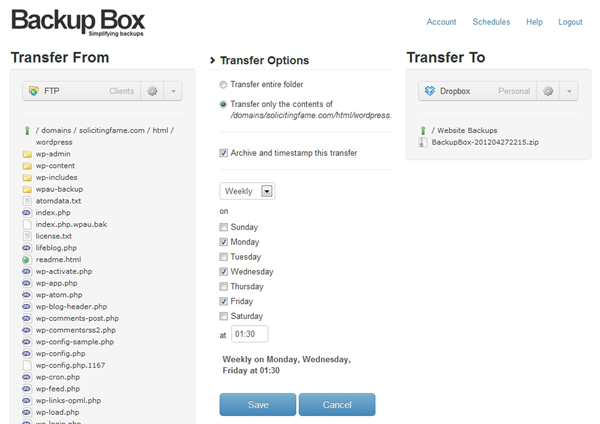Click the solicitingfame.com breadcrumb link
The image size is (600, 424).
coord(112,130)
